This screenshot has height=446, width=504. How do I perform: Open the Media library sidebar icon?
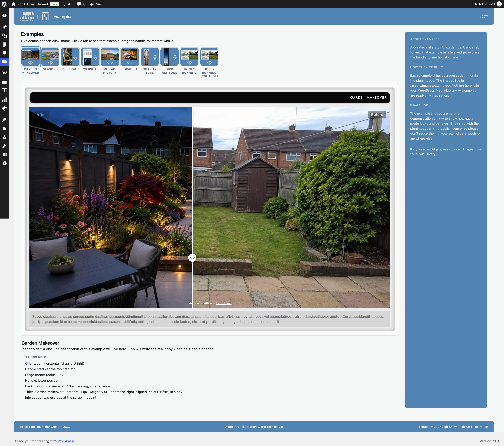click(4, 36)
